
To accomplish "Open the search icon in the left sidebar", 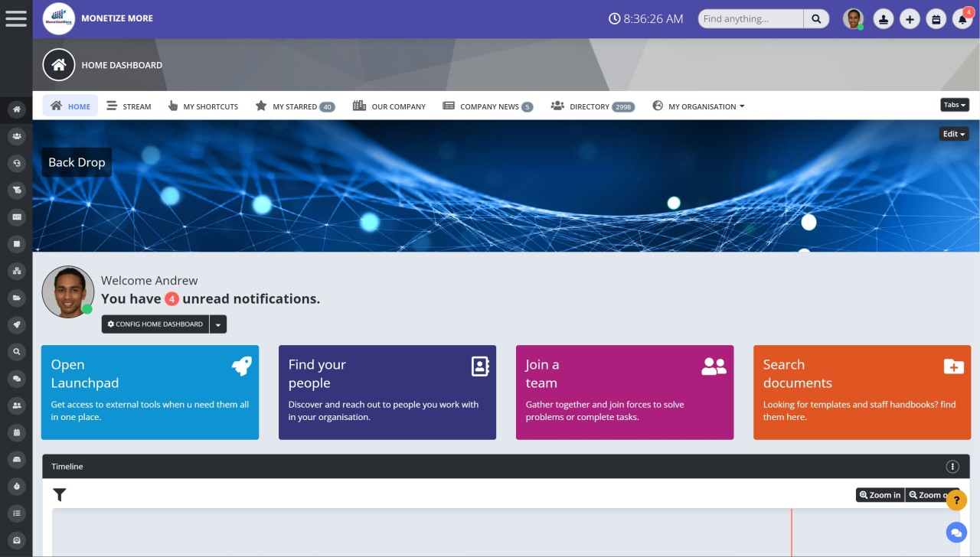I will click(16, 351).
